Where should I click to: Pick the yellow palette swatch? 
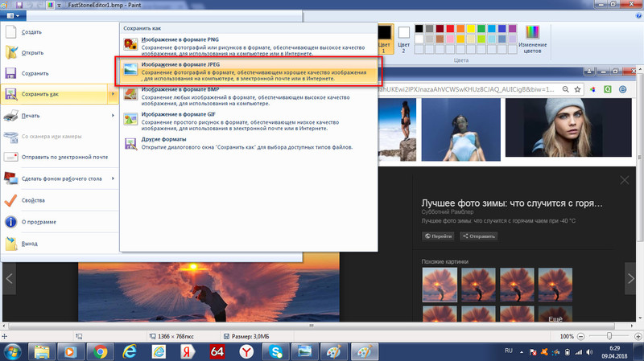point(471,28)
